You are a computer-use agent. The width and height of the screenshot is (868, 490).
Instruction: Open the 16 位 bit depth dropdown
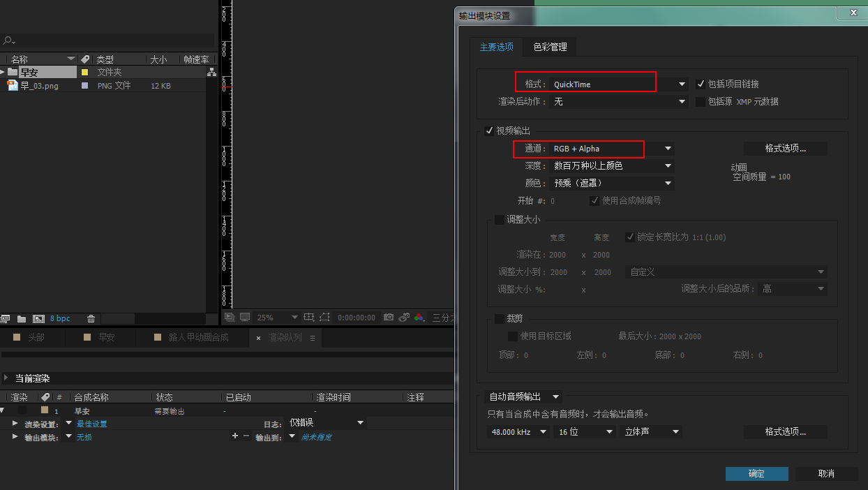[x=585, y=432]
